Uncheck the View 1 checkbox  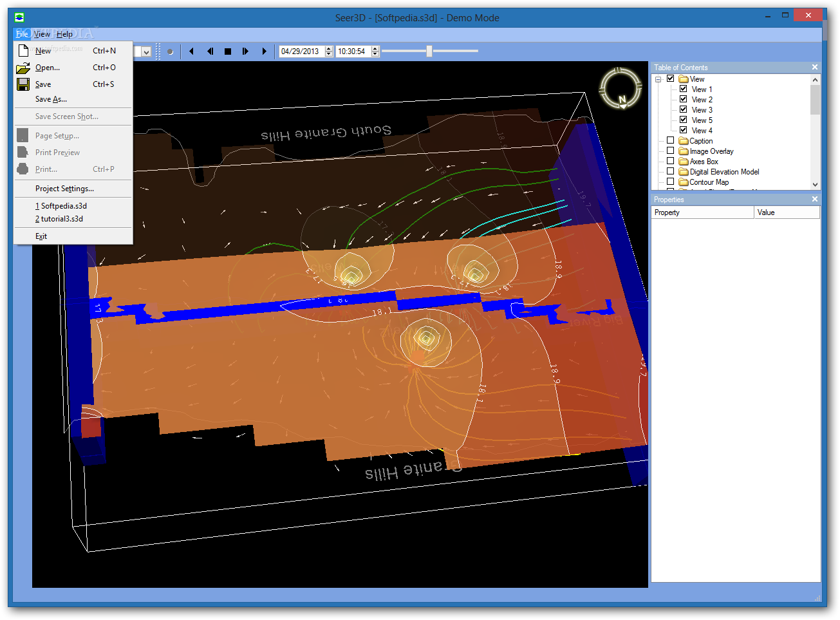[x=683, y=89]
